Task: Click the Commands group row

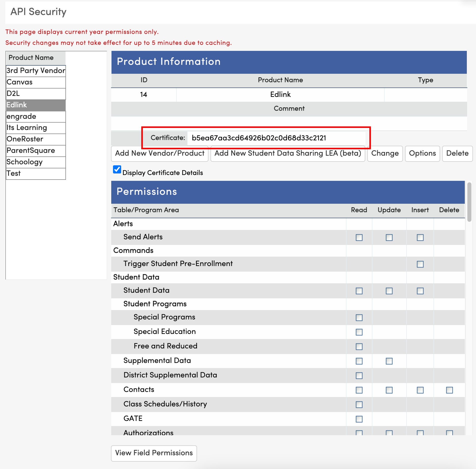Action: [x=288, y=251]
